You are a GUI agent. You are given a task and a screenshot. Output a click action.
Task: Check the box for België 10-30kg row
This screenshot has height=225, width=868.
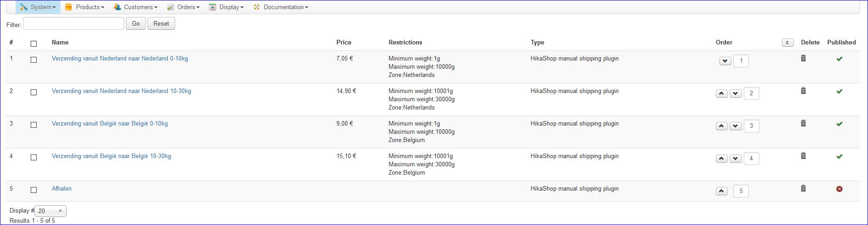(33, 157)
